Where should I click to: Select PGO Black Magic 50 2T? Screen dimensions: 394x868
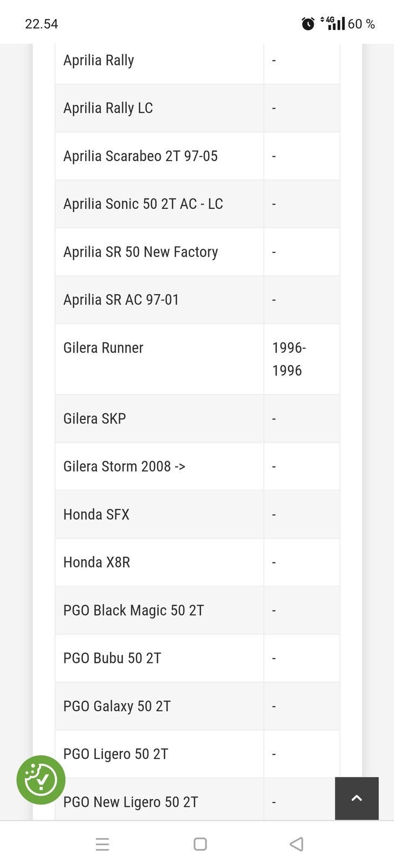133,610
